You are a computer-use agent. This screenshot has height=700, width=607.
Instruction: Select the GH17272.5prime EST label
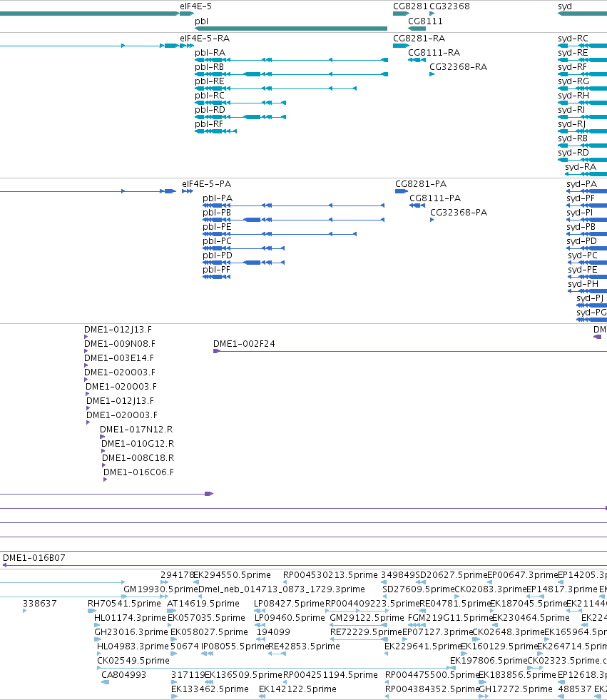[x=516, y=689]
